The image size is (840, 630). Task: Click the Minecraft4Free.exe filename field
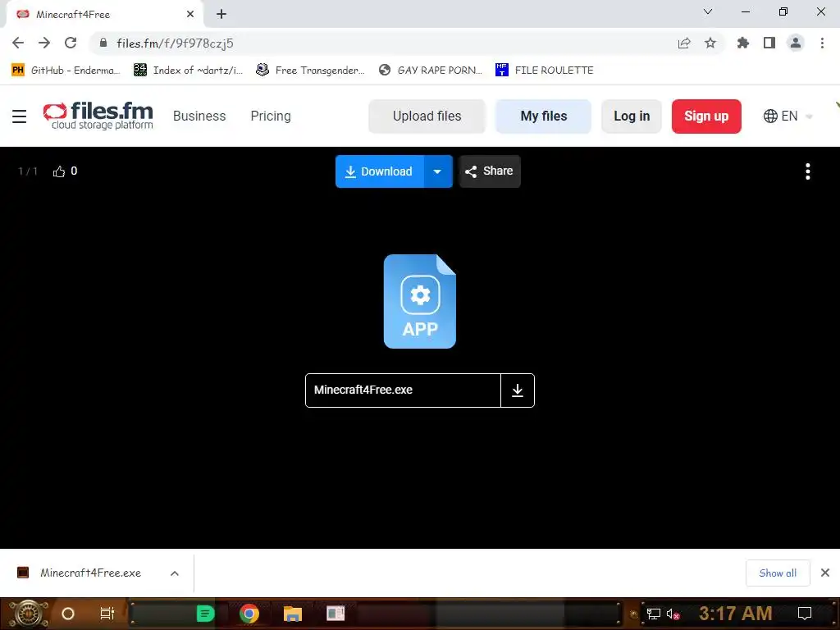pyautogui.click(x=403, y=390)
